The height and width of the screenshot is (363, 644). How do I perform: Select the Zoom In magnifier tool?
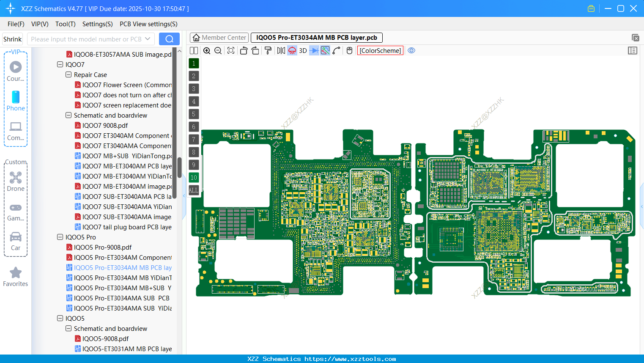pos(207,50)
